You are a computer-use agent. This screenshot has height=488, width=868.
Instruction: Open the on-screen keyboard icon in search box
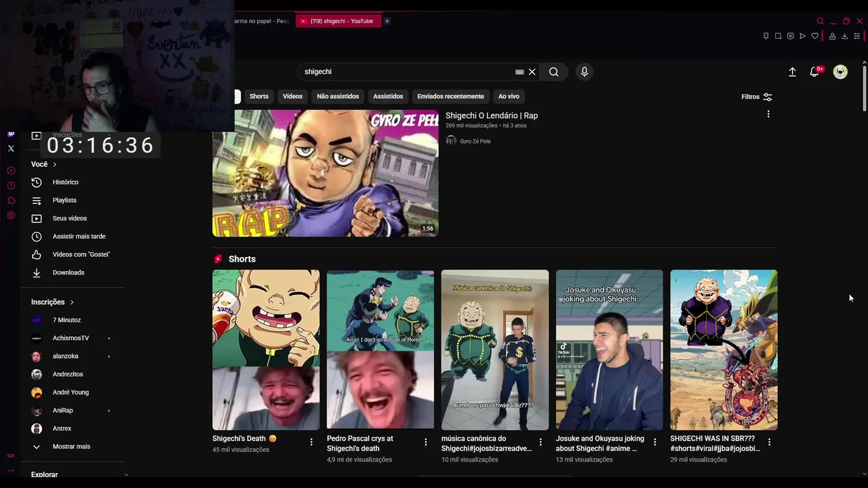519,72
